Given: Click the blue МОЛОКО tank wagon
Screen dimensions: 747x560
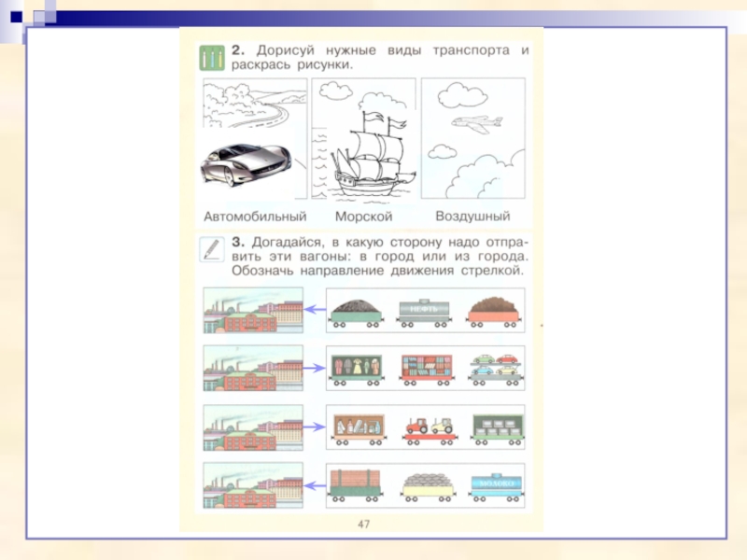Looking at the screenshot, I should pyautogui.click(x=496, y=486).
